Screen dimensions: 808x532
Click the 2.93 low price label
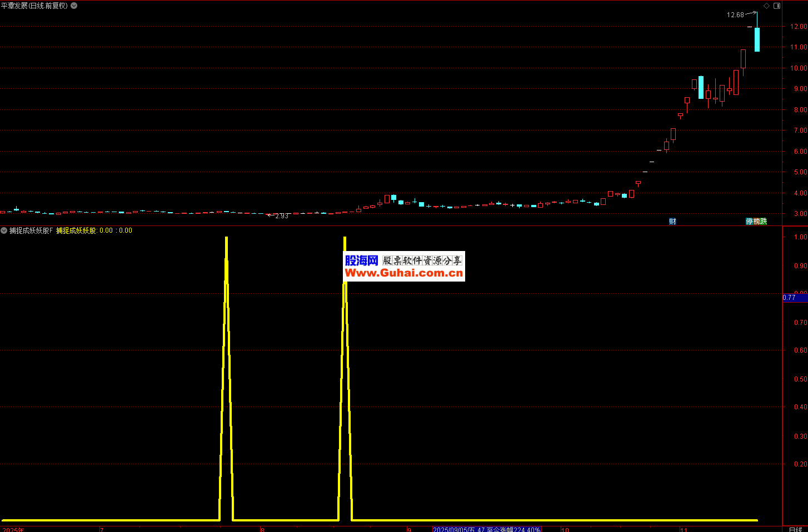click(x=282, y=216)
